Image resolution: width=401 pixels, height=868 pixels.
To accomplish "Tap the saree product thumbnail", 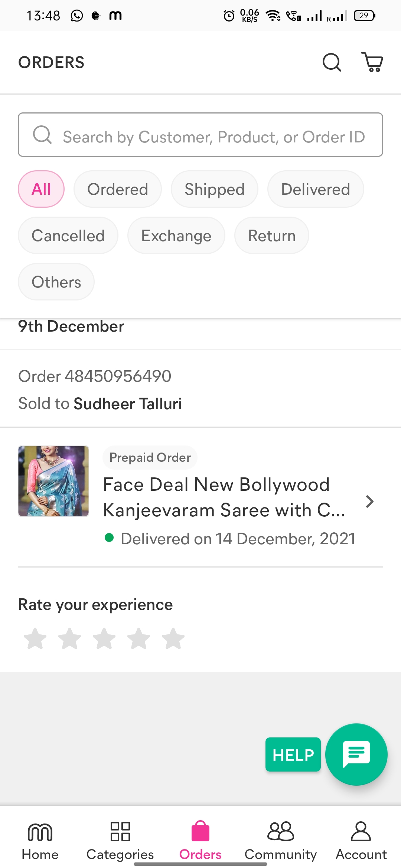I will [53, 481].
